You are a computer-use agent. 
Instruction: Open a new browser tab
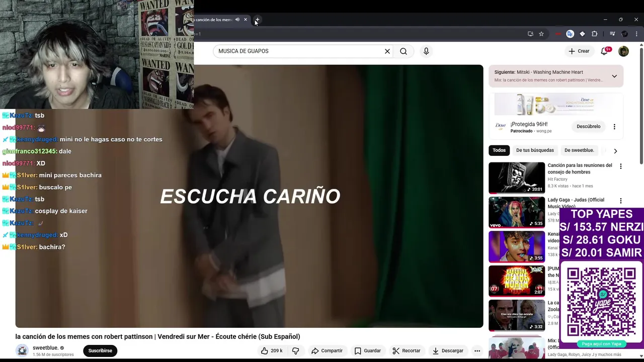pyautogui.click(x=257, y=20)
